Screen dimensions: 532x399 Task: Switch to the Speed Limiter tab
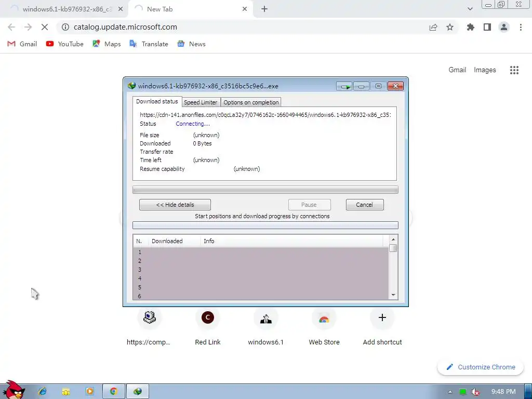coord(201,102)
